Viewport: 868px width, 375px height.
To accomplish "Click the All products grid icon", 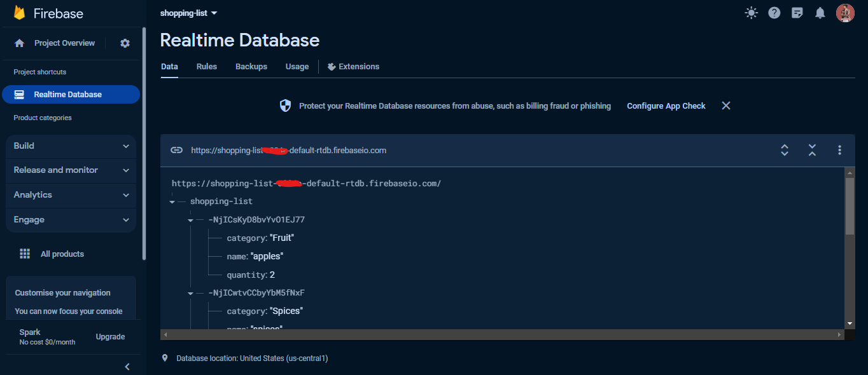I will [x=25, y=254].
